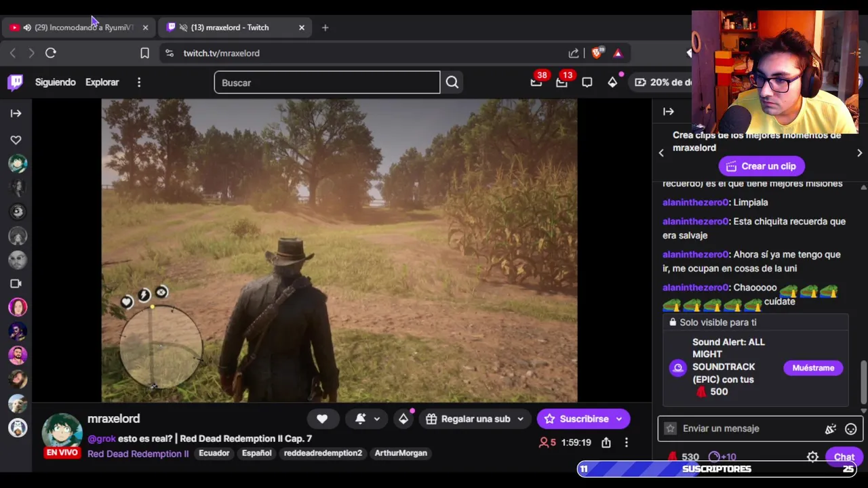Click the Chat send button
Image resolution: width=868 pixels, height=488 pixels.
tap(844, 457)
